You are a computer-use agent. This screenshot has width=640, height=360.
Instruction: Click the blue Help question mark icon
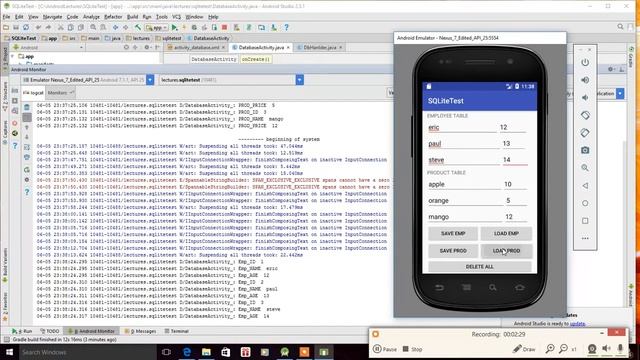(287, 27)
